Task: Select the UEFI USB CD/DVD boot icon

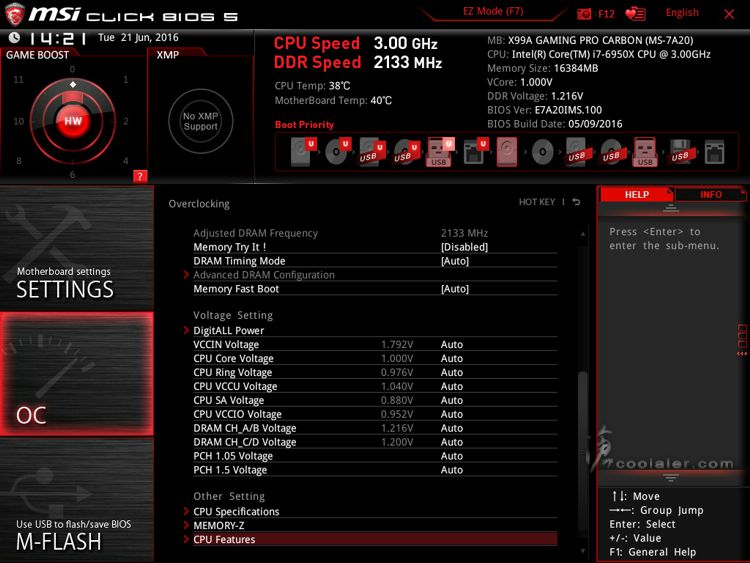Action: [x=407, y=152]
